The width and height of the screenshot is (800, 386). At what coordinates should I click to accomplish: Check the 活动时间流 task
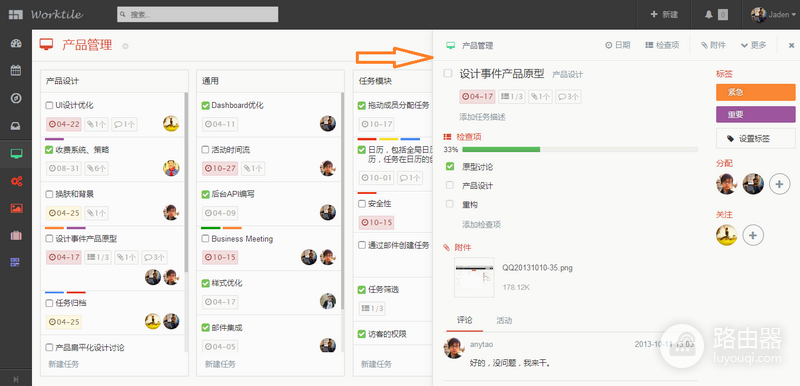[x=206, y=150]
